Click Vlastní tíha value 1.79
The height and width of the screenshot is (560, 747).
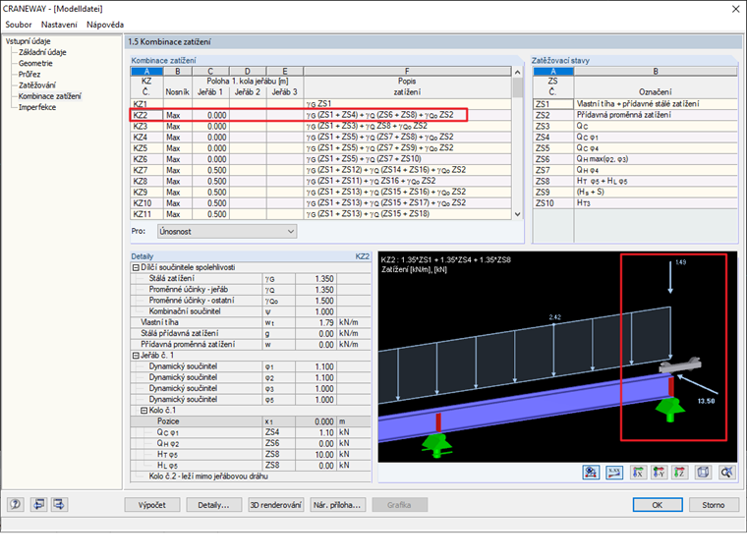pyautogui.click(x=316, y=322)
